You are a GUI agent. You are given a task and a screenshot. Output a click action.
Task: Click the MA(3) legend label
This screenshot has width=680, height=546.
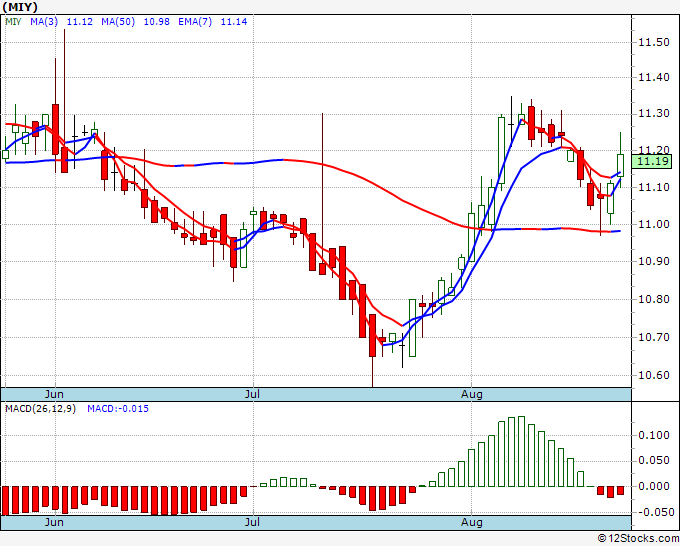44,22
